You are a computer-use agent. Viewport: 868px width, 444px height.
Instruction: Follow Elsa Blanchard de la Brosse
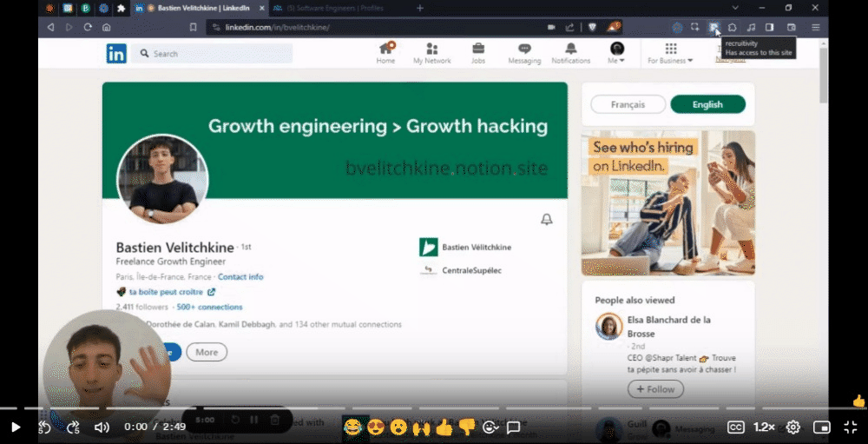(x=655, y=389)
